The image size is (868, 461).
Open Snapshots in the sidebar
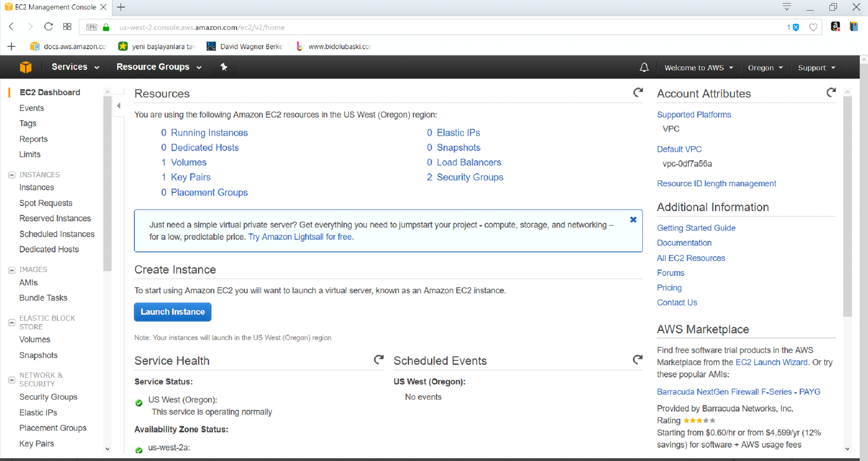click(x=38, y=355)
